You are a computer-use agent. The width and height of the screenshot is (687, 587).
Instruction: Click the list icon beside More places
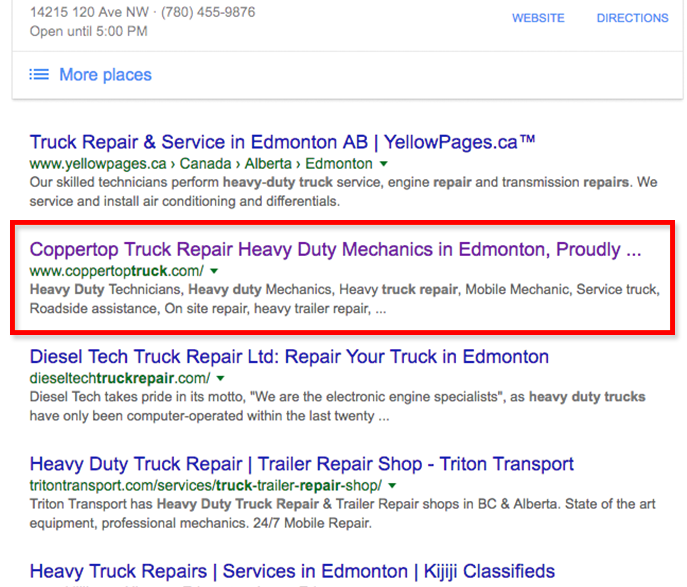(x=39, y=75)
